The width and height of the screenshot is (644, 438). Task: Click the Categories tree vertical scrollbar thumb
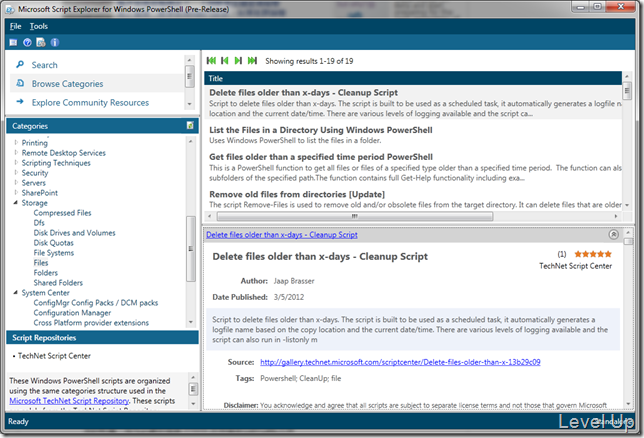pyautogui.click(x=190, y=249)
